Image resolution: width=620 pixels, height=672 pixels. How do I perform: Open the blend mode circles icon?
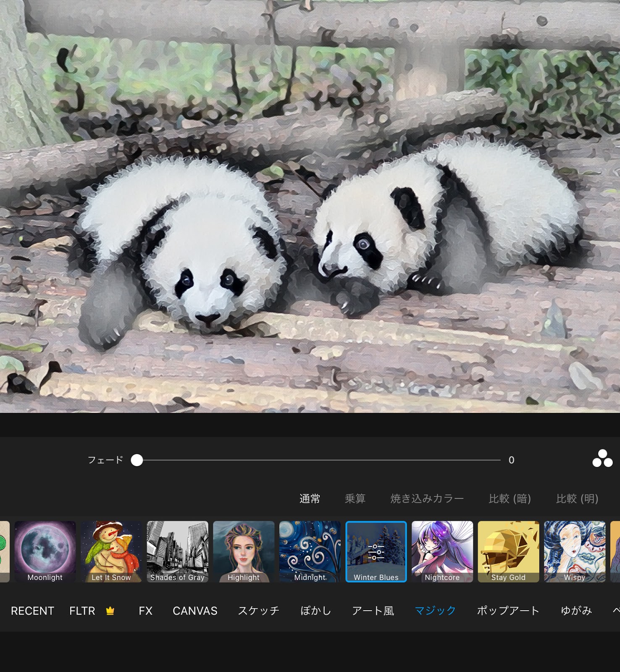[602, 459]
